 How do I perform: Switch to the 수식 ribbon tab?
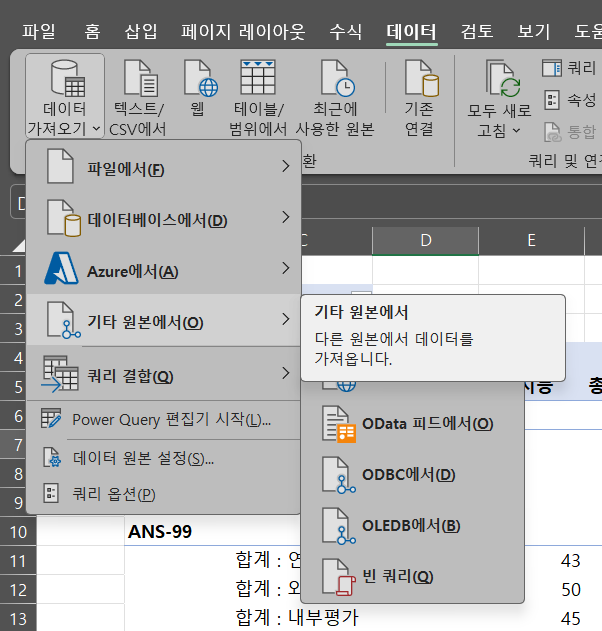pyautogui.click(x=345, y=31)
